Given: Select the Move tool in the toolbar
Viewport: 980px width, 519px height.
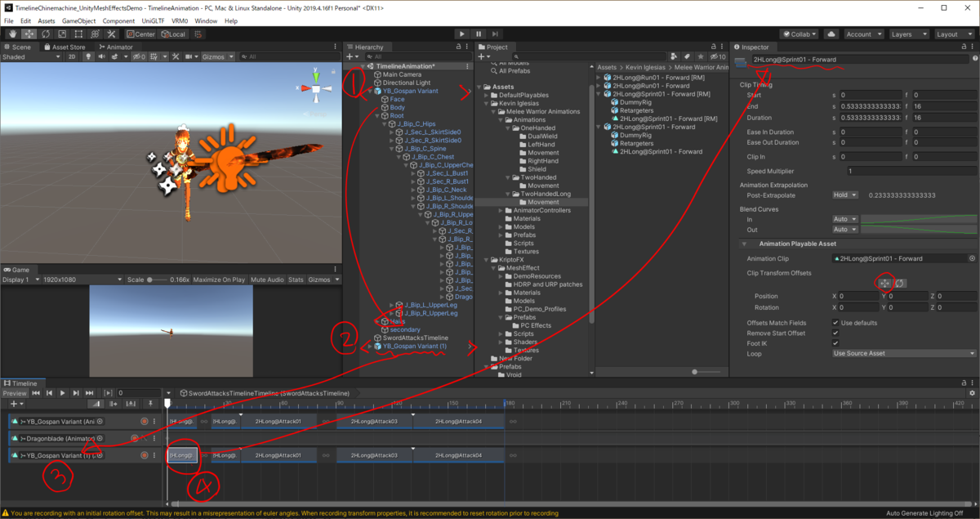Looking at the screenshot, I should point(29,34).
